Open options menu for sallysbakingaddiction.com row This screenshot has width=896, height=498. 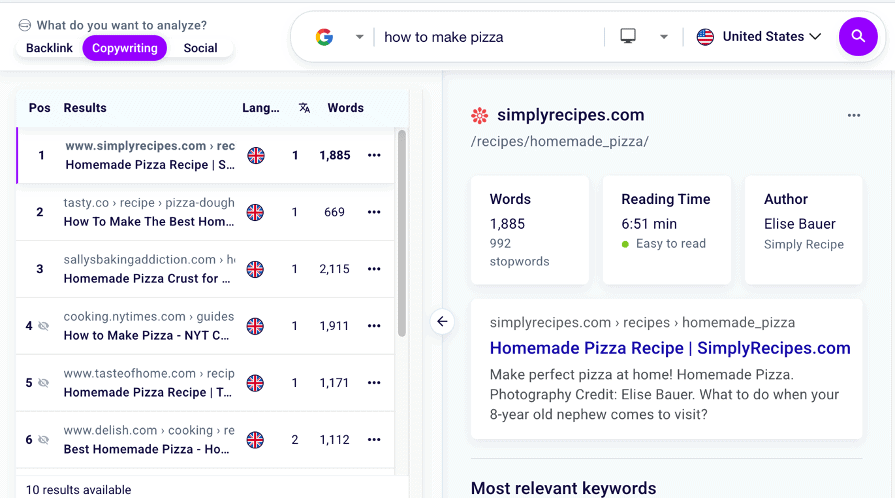tap(374, 269)
